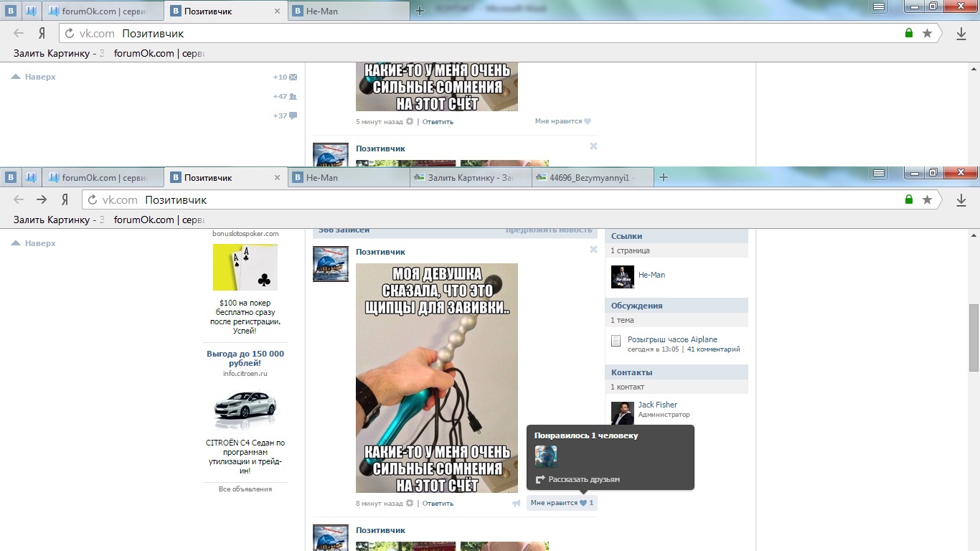This screenshot has height=551, width=980.
Task: Click 'Ответить' beside '8 минут назад'
Action: pos(438,504)
